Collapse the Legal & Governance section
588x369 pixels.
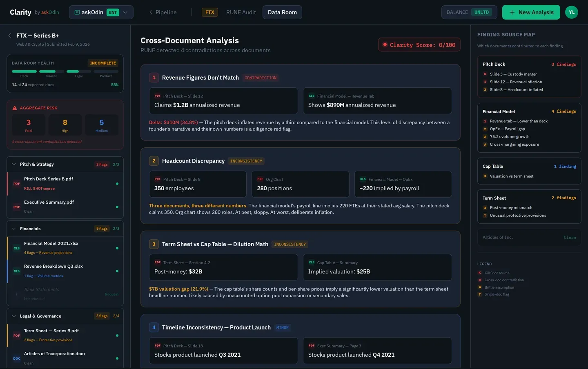(14, 316)
